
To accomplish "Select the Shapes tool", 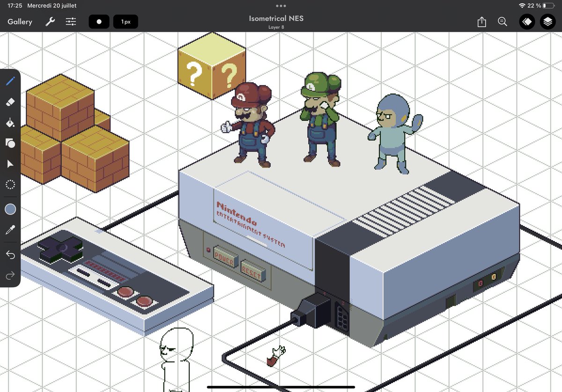I will pyautogui.click(x=10, y=143).
